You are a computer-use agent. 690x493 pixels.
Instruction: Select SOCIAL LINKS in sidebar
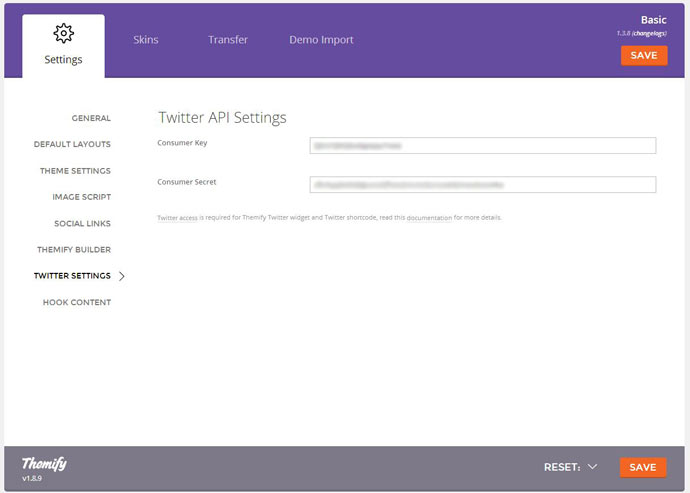pyautogui.click(x=82, y=224)
